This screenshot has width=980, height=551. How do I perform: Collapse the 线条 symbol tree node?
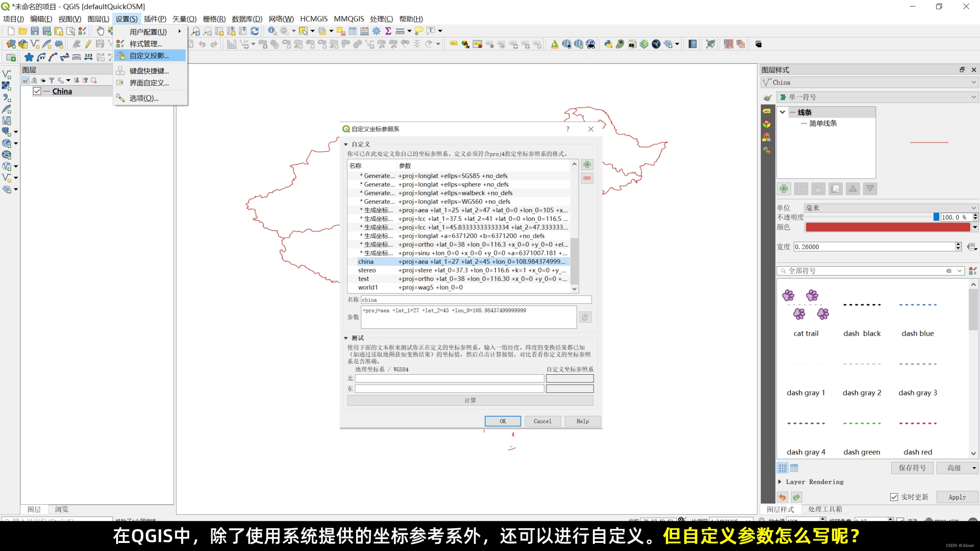point(782,112)
